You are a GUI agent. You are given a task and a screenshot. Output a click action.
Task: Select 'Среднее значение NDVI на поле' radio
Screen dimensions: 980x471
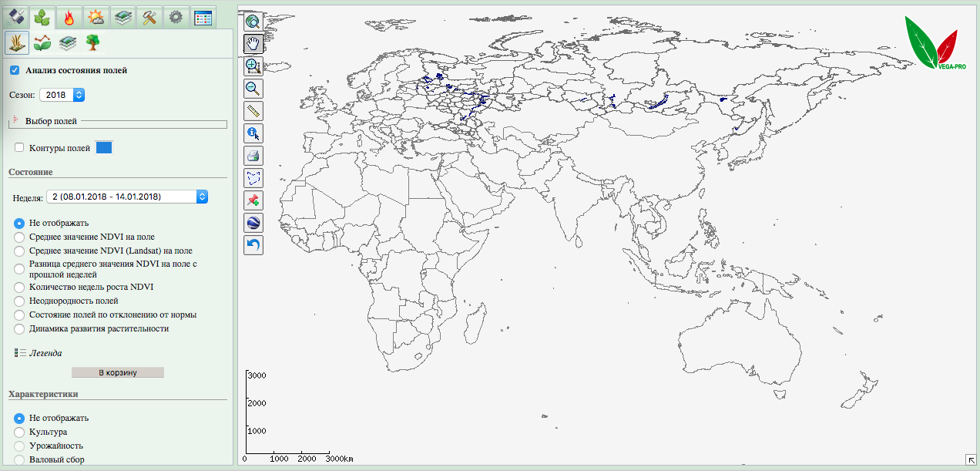click(19, 237)
